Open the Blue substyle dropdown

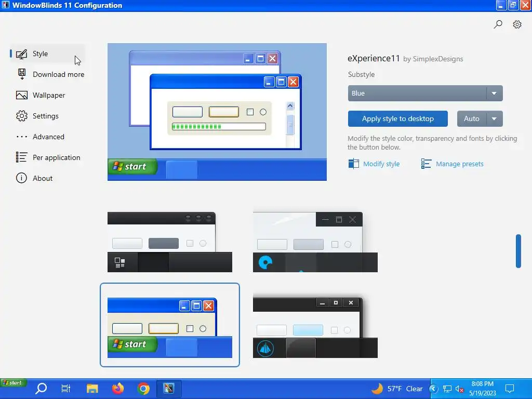425,94
